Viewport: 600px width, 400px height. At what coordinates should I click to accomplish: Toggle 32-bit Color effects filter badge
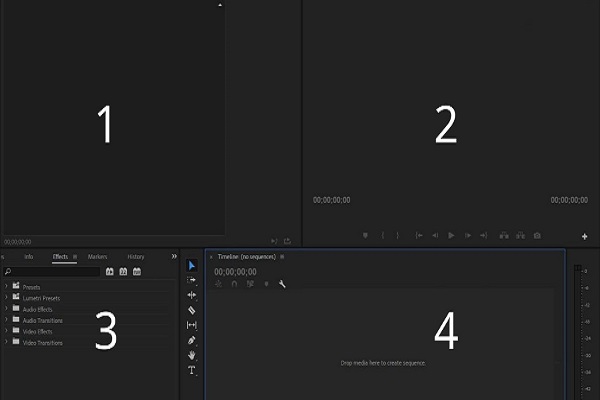pyautogui.click(x=123, y=271)
